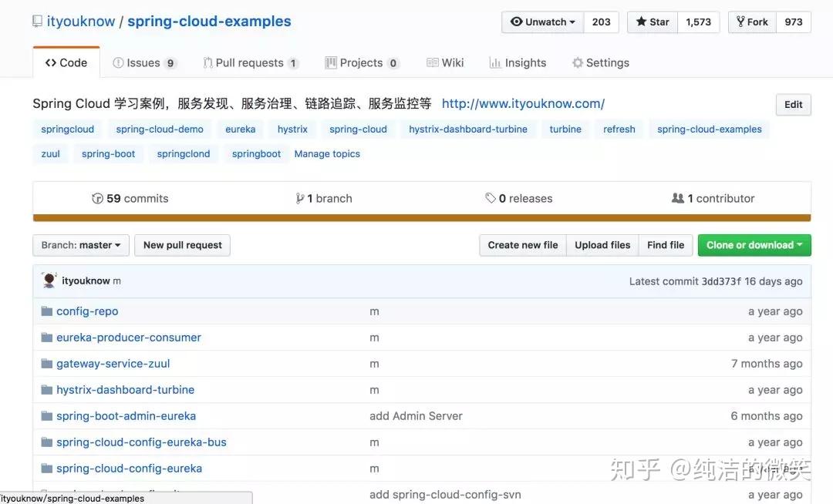Click the branch icon next to 1 branch
This screenshot has width=833, height=504.
pyautogui.click(x=300, y=198)
